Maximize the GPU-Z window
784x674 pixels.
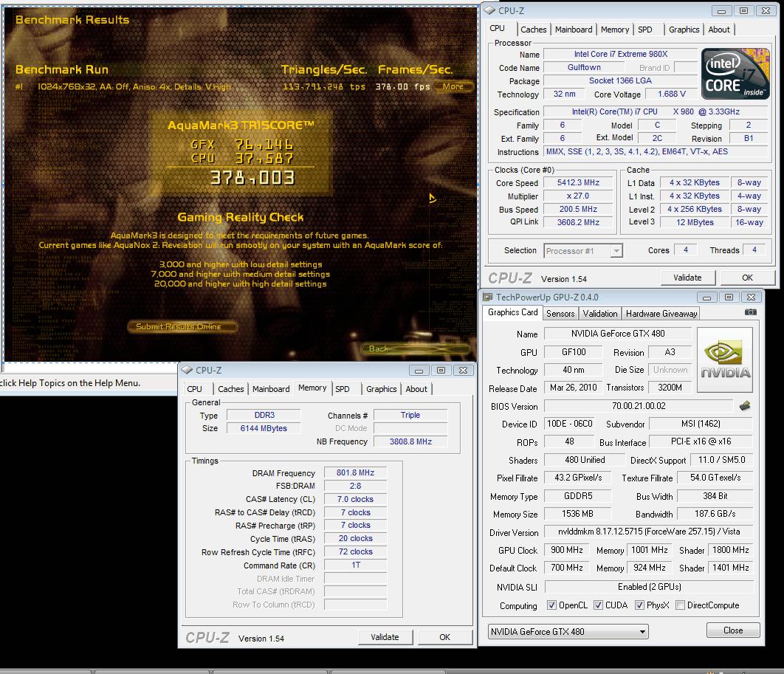tap(729, 298)
